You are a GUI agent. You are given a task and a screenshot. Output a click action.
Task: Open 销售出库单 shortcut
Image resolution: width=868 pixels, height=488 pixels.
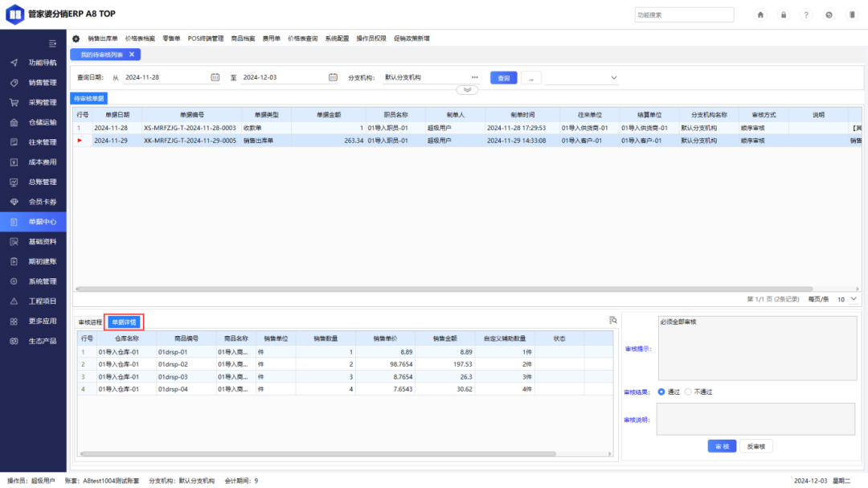coord(103,39)
